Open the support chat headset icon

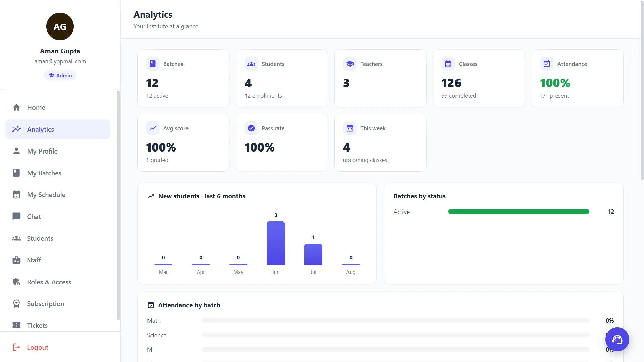[617, 339]
